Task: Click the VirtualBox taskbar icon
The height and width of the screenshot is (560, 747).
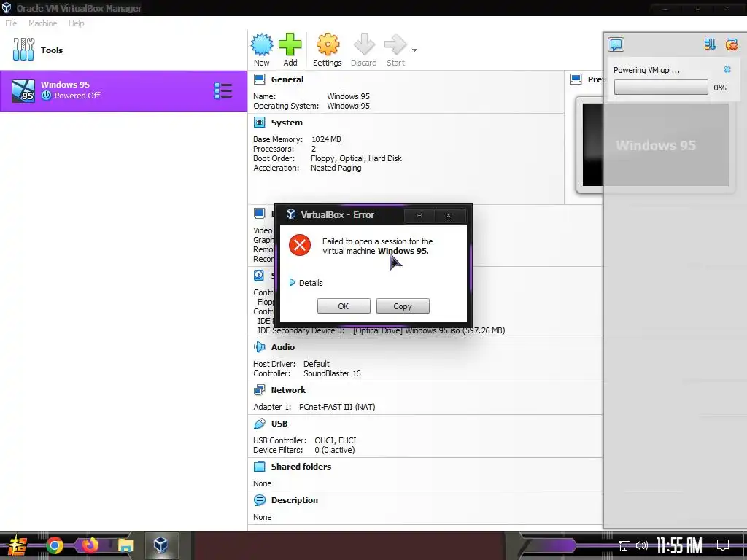Action: [160, 545]
